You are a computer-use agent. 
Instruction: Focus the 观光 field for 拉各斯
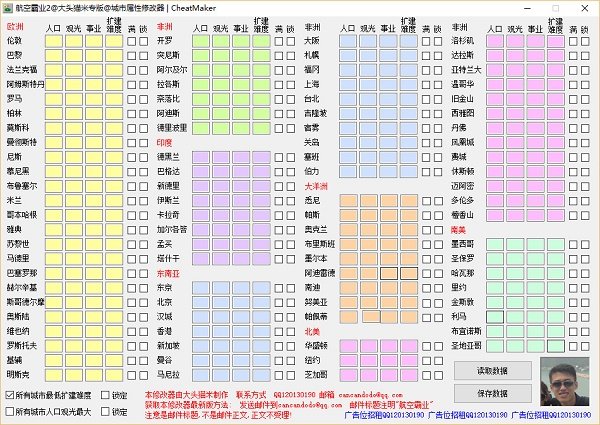point(221,85)
